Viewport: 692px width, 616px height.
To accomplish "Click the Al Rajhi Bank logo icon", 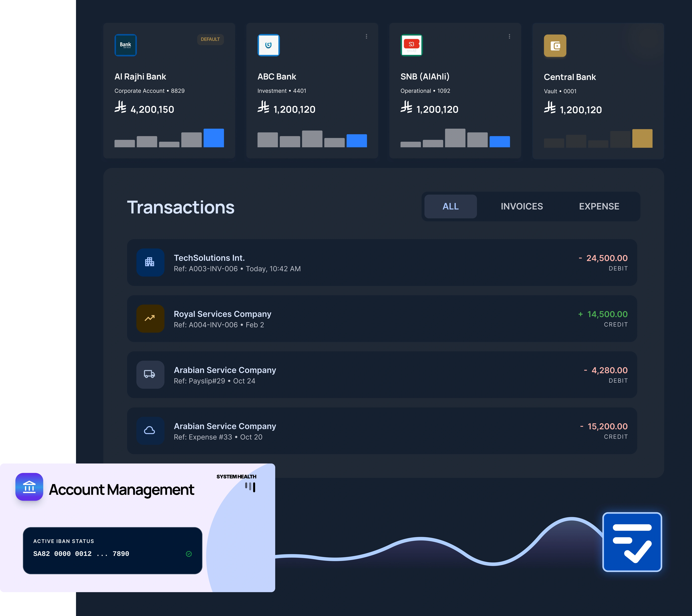I will coord(125,45).
